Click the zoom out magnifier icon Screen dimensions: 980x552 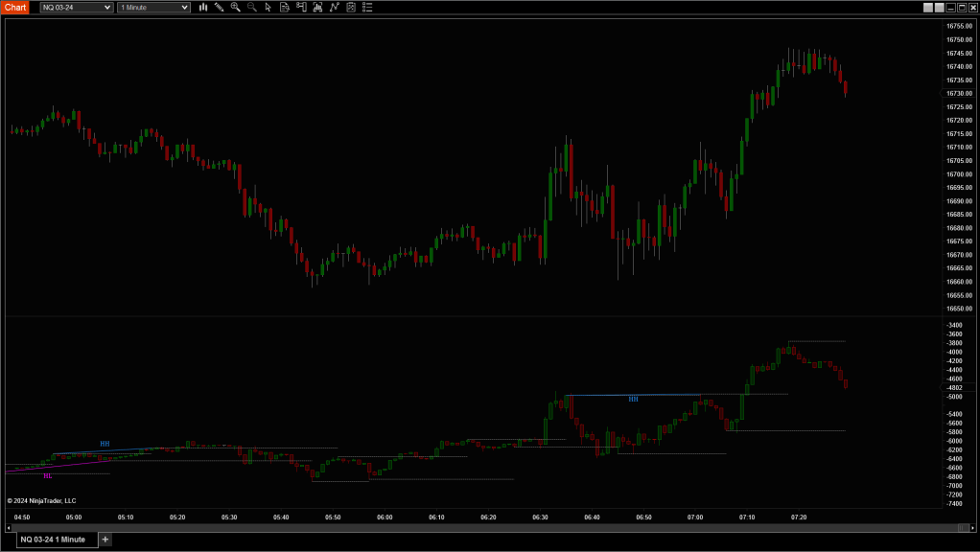click(x=251, y=7)
